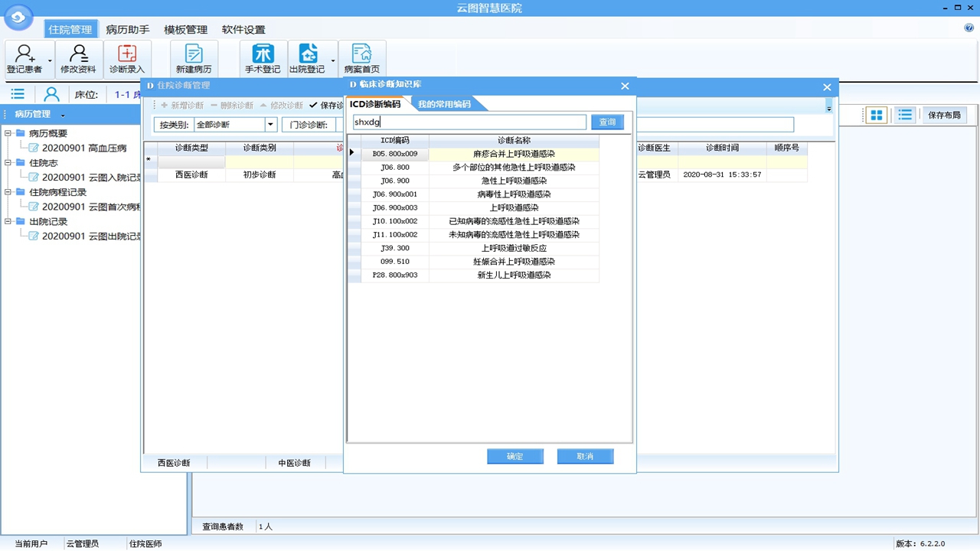Open the 模板管理 menu

click(185, 29)
